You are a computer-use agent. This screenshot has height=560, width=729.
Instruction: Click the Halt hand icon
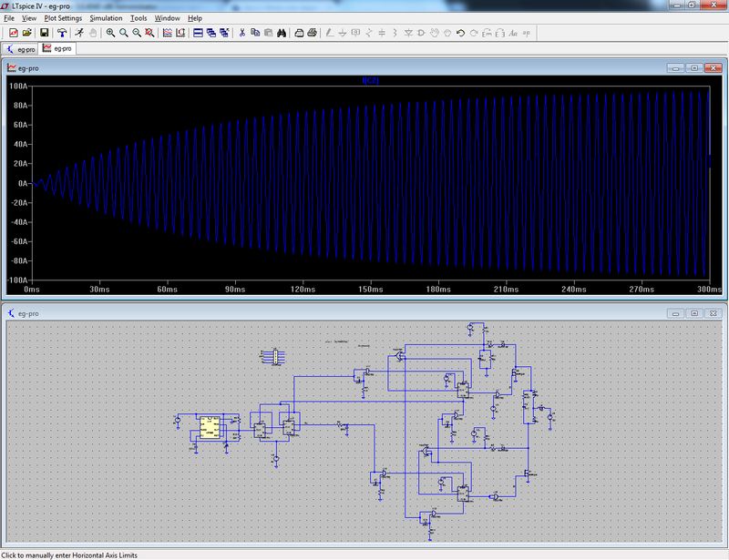click(93, 33)
